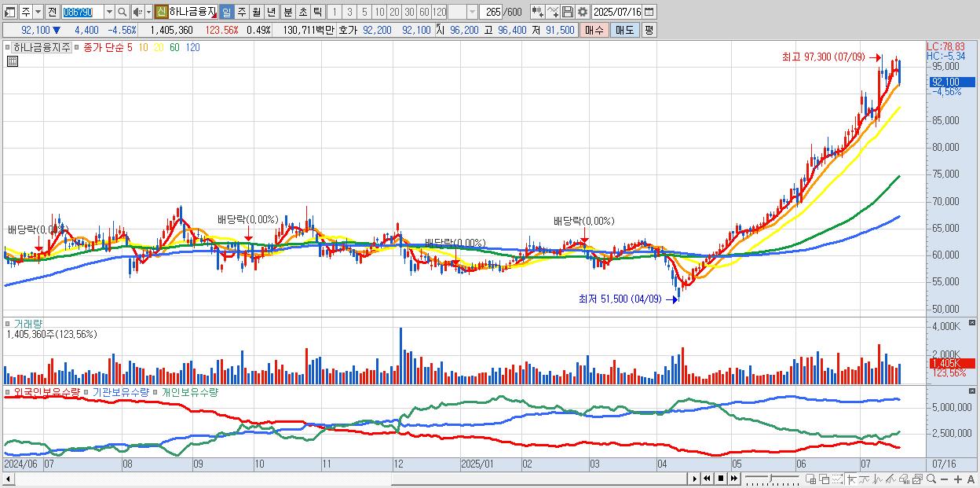980x488 pixels.
Task: Click the plus zoom-in icon
Action: point(957,479)
